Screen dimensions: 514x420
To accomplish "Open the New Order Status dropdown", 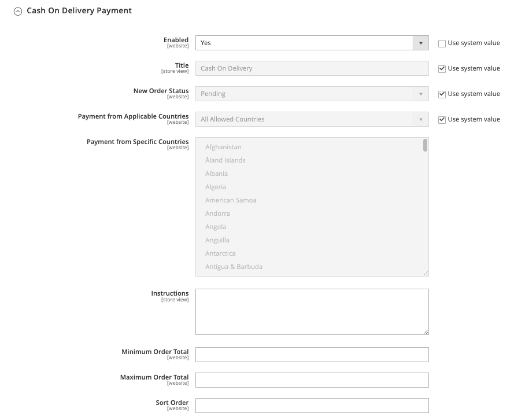I will click(312, 94).
